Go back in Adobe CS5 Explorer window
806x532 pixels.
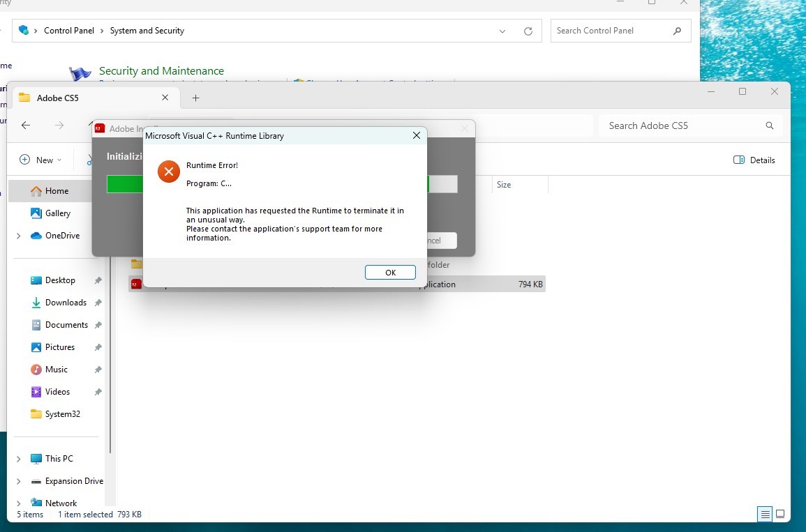(x=26, y=126)
